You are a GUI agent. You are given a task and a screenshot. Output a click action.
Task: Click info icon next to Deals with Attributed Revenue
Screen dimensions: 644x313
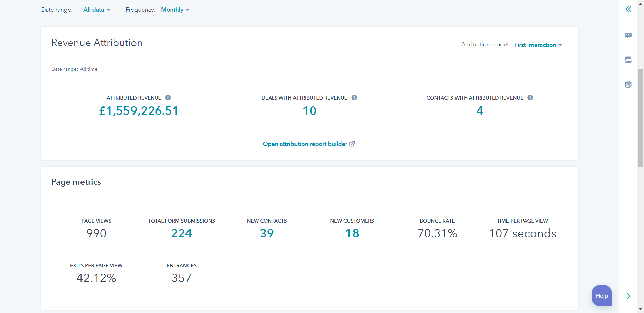(x=354, y=98)
